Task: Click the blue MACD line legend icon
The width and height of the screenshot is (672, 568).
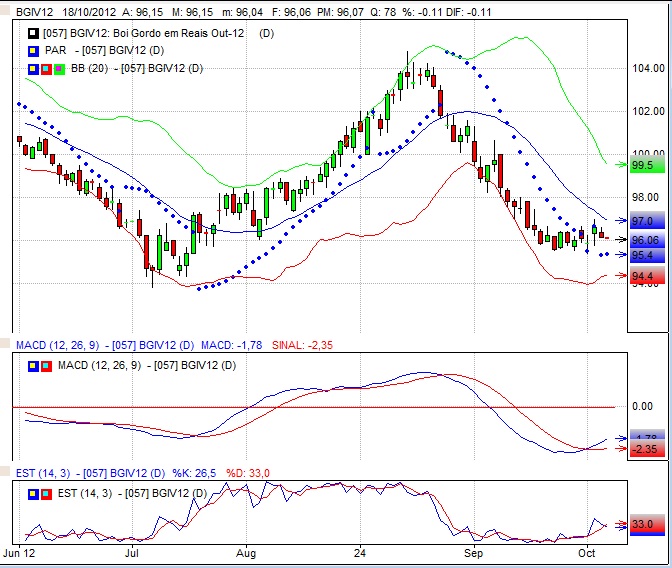Action: point(33,365)
